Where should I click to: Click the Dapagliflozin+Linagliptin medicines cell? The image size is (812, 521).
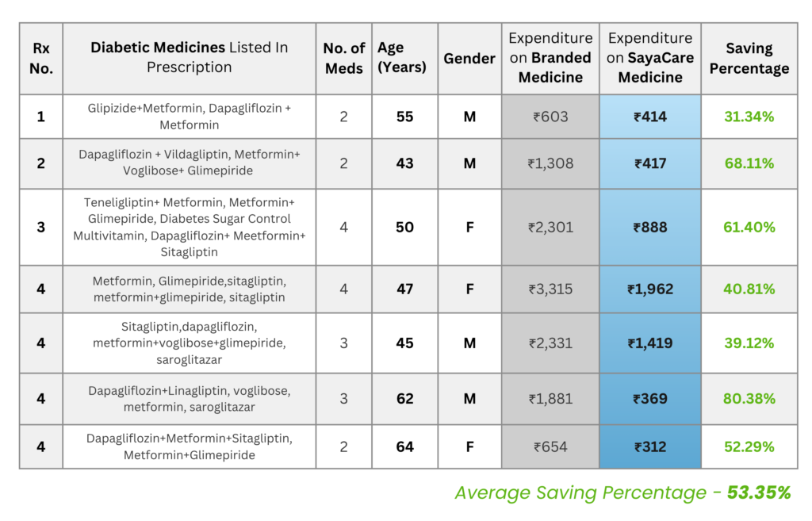[189, 399]
